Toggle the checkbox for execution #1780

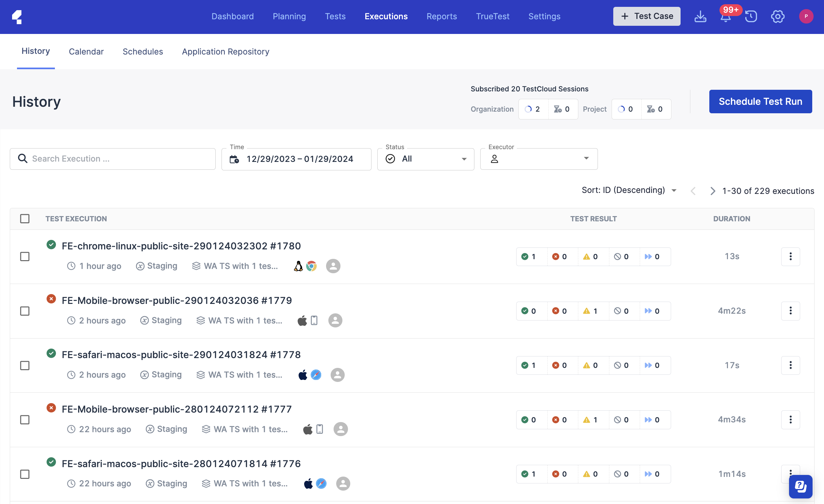click(25, 256)
